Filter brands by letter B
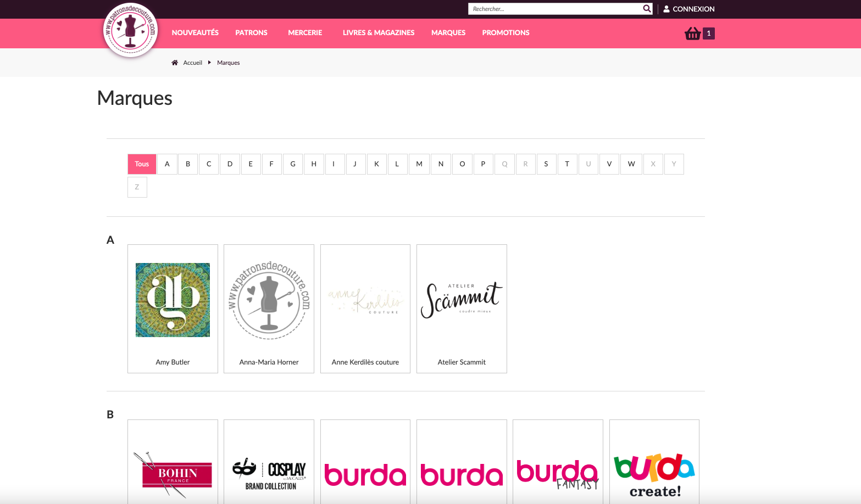The width and height of the screenshot is (861, 504). pos(188,164)
